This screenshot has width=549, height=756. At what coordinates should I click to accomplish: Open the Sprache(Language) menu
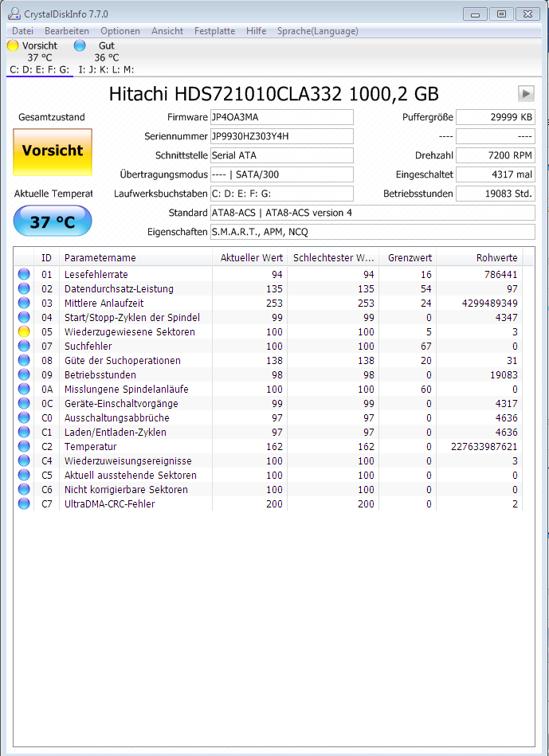(317, 31)
